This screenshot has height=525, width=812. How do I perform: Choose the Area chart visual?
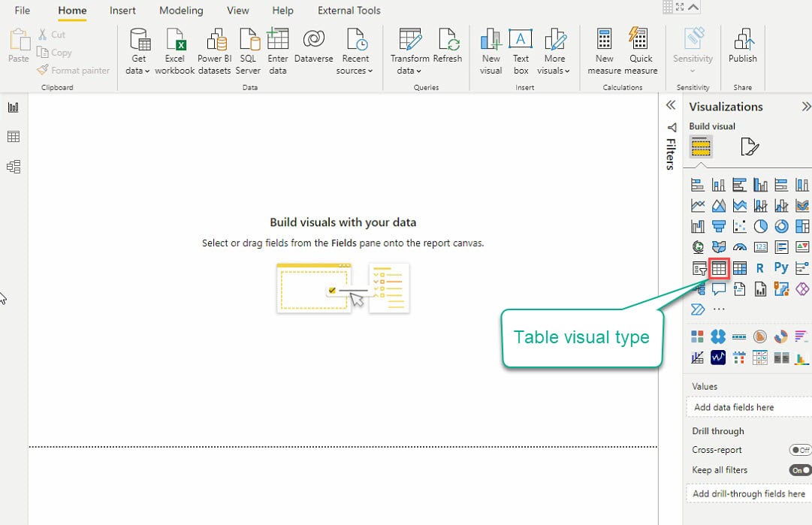[718, 206]
